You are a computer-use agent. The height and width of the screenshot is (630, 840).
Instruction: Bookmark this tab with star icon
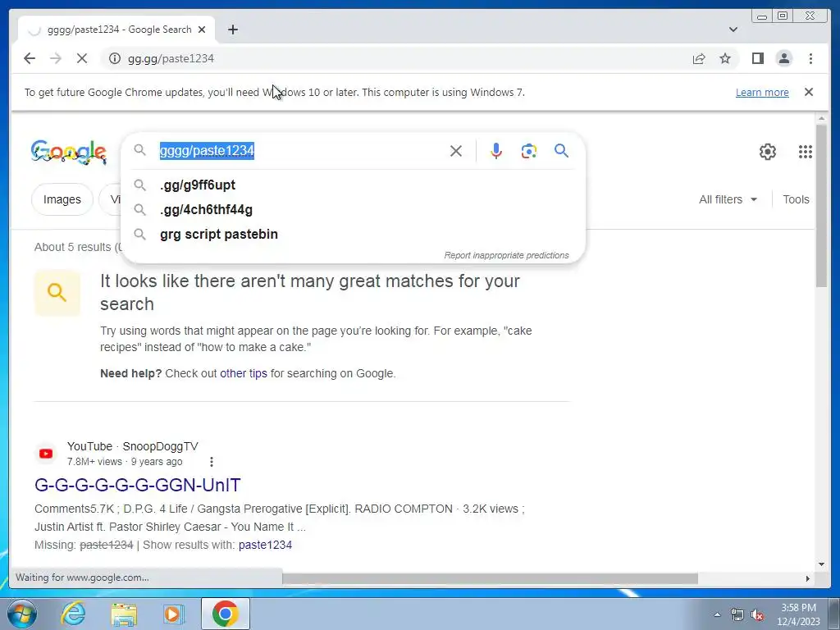pos(725,58)
